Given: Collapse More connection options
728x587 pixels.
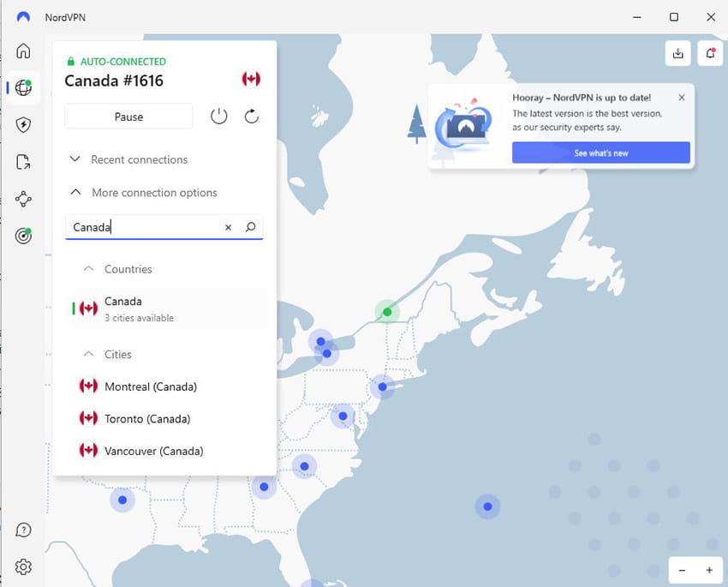Looking at the screenshot, I should point(143,192).
